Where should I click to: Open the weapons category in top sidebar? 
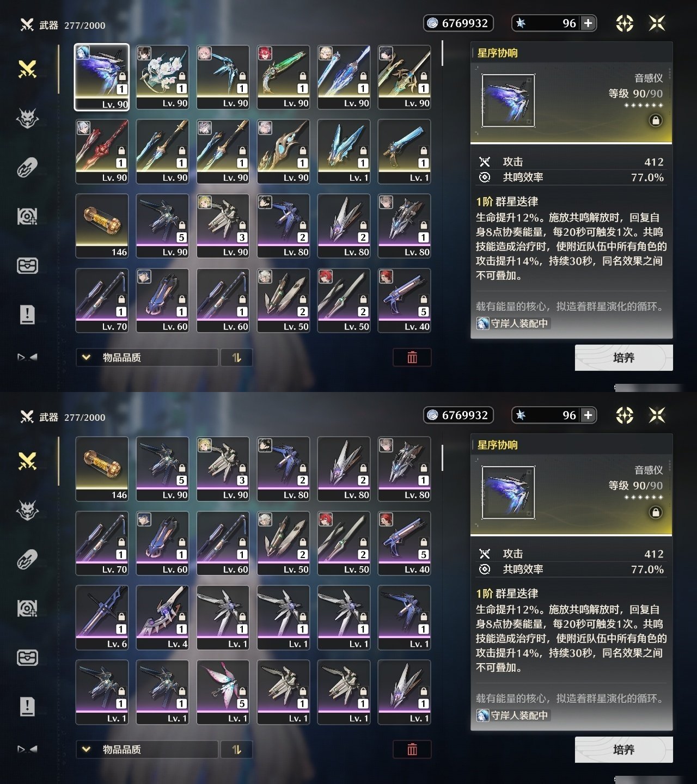27,69
